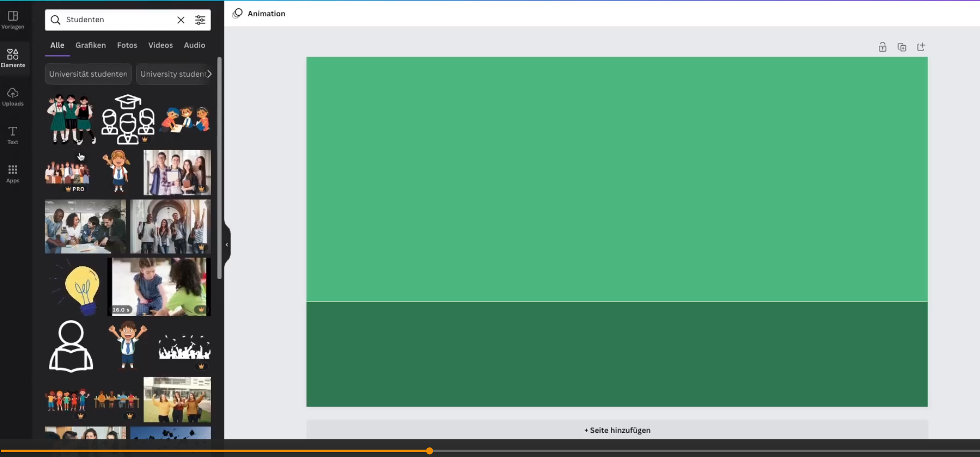Open the Apps panel
Screen dimensions: 980x457
coord(13,173)
